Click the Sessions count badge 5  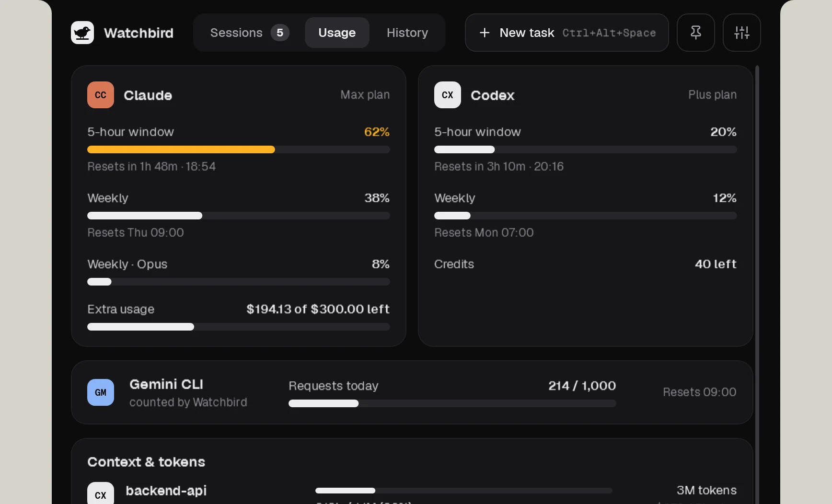[280, 33]
